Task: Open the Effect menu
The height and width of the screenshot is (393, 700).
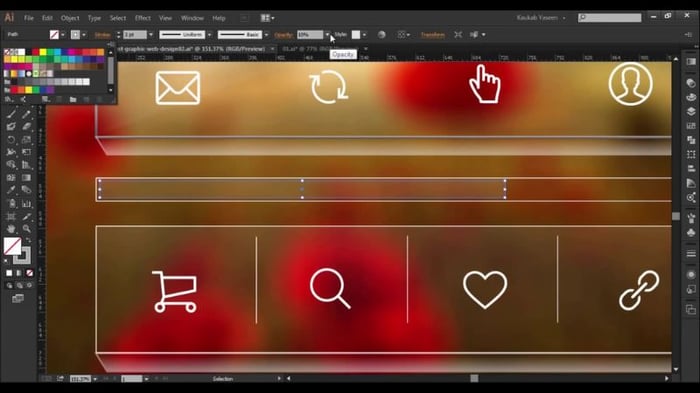Action: 143,18
